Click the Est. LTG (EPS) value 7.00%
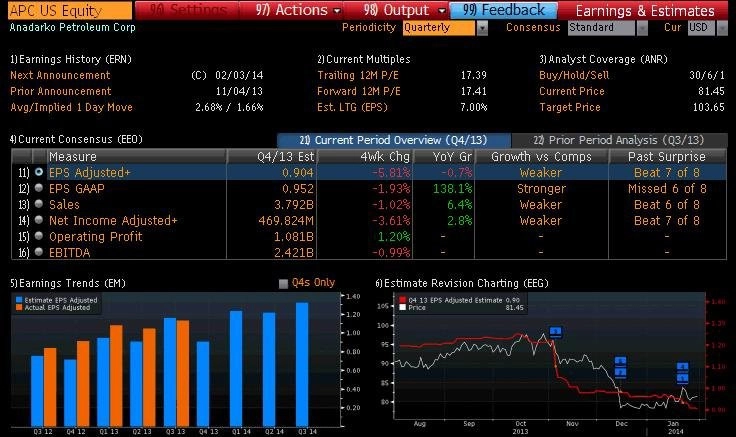The height and width of the screenshot is (437, 736). (x=474, y=107)
